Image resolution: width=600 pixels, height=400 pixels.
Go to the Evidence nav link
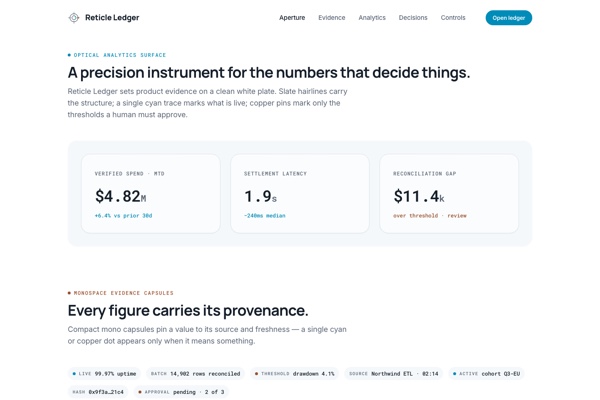332,18
